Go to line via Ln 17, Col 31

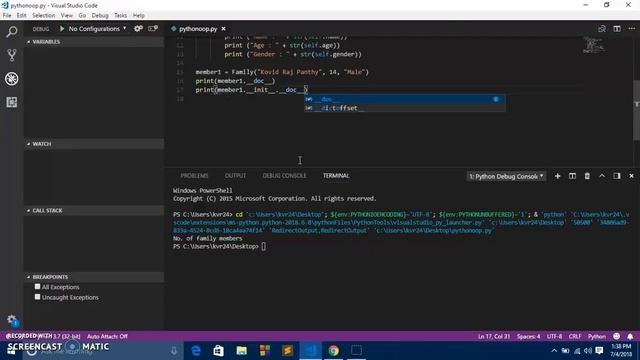pos(494,336)
